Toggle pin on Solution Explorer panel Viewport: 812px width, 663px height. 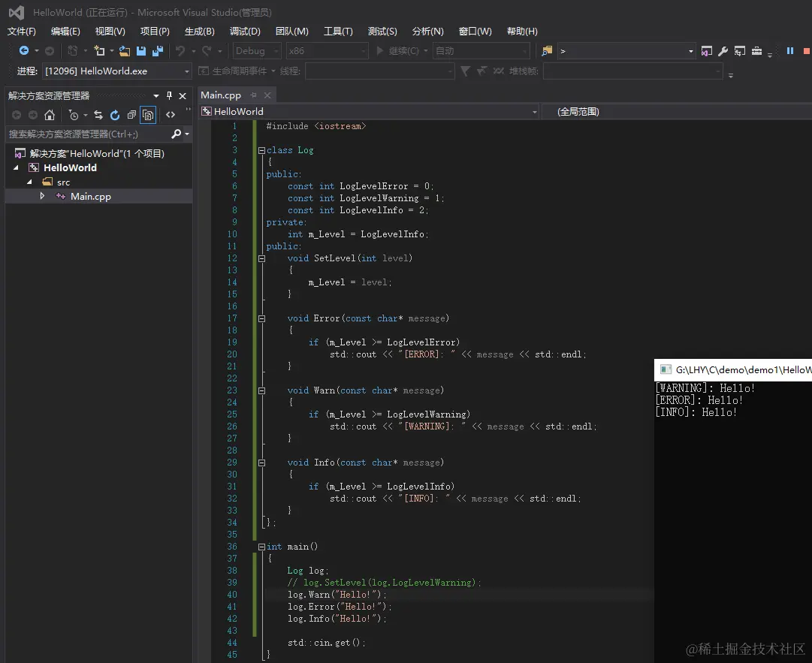coord(169,96)
